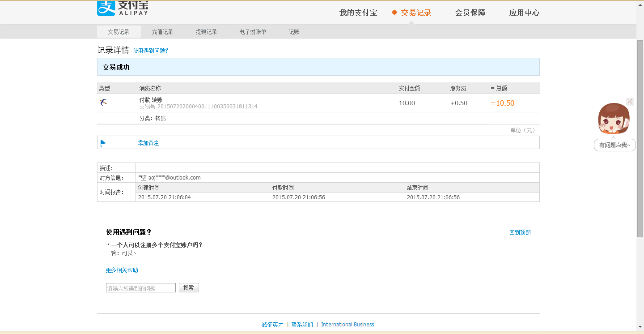Click the 实付金额 column header

(x=410, y=88)
